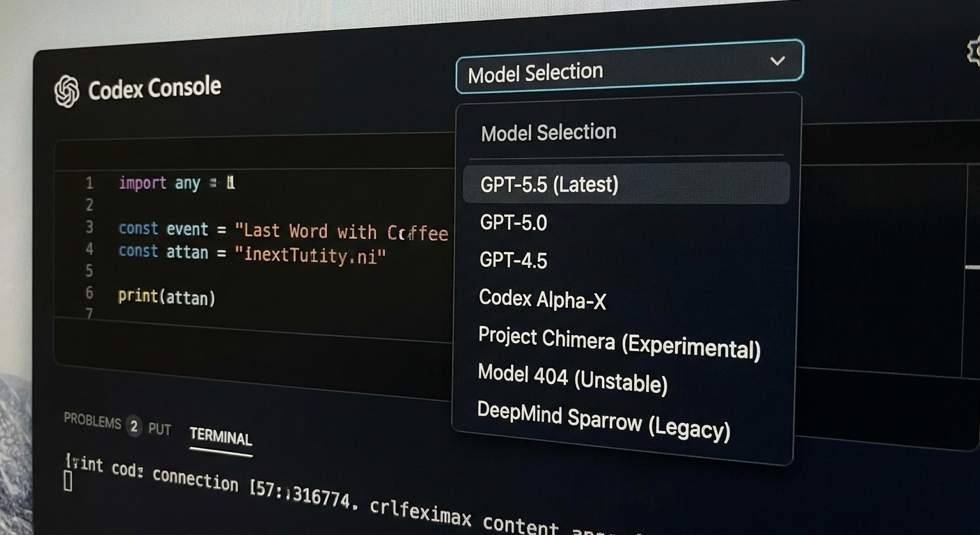Click the OpenAI logo beside Codex Console
Viewport: 980px width, 535px height.
click(x=67, y=91)
